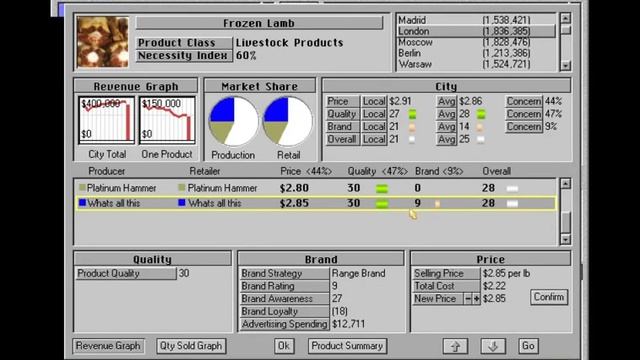
Task: Click the Retailer column header
Action: click(x=204, y=171)
